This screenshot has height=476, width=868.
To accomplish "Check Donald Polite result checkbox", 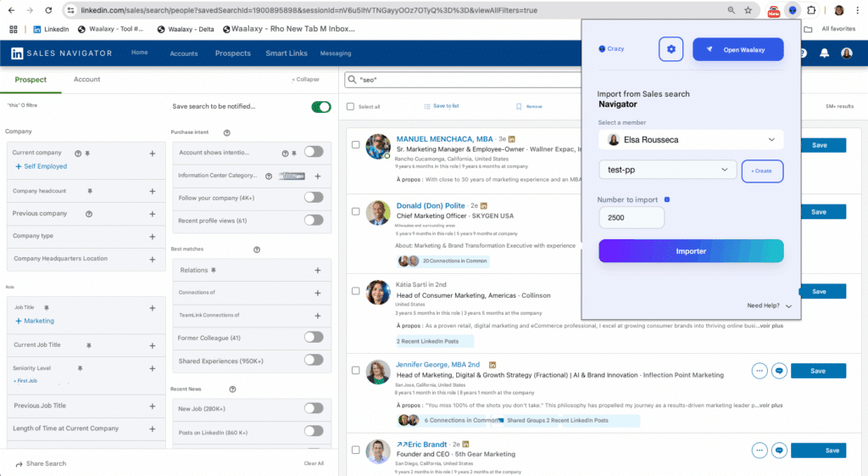I will point(355,211).
